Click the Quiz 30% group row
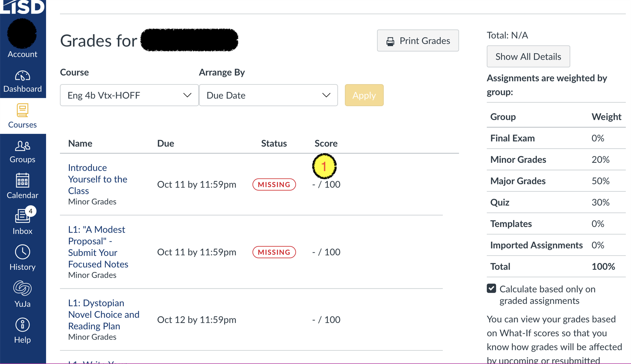This screenshot has width=631, height=364. (556, 202)
